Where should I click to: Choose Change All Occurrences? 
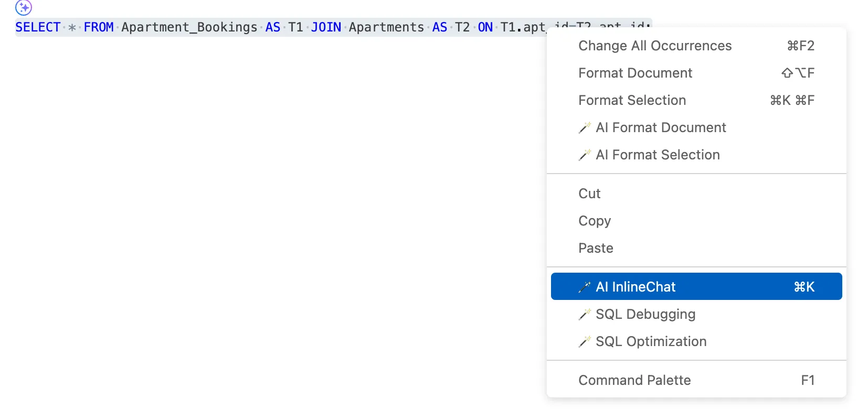click(654, 46)
